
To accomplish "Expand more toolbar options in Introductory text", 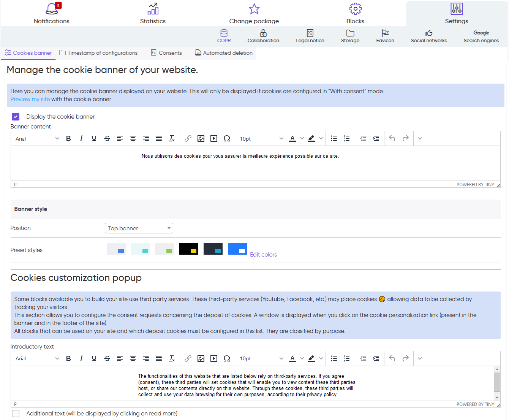I will pos(420,358).
